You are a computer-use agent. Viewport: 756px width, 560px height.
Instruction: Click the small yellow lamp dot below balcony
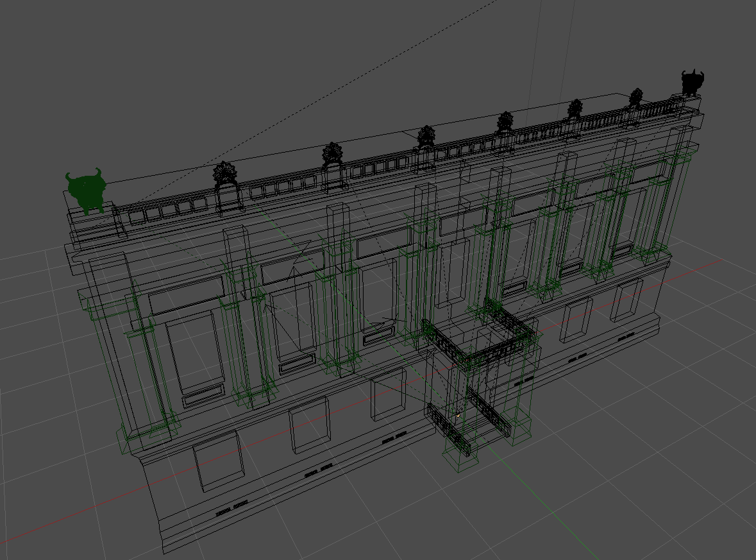(458, 415)
